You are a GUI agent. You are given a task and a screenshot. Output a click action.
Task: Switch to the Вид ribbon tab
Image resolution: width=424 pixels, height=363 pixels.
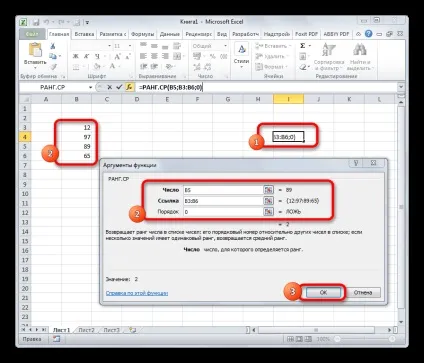coord(222,34)
